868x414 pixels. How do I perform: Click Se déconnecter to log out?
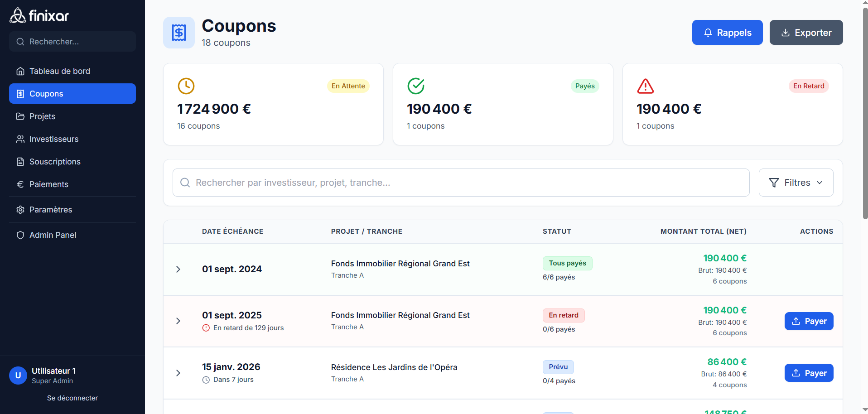tap(72, 398)
